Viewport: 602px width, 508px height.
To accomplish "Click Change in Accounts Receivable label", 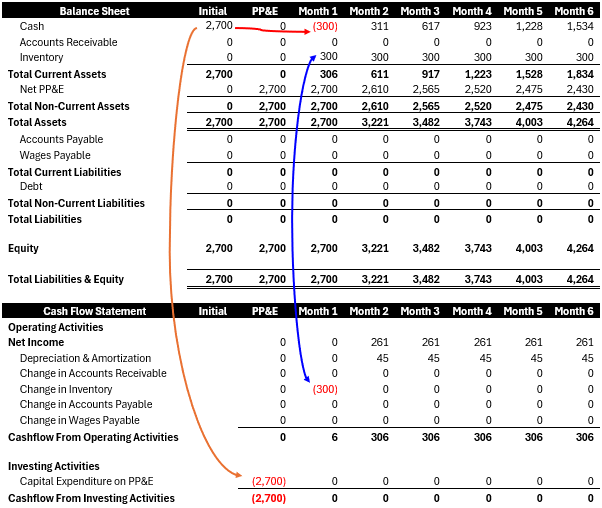I will 93,373.
